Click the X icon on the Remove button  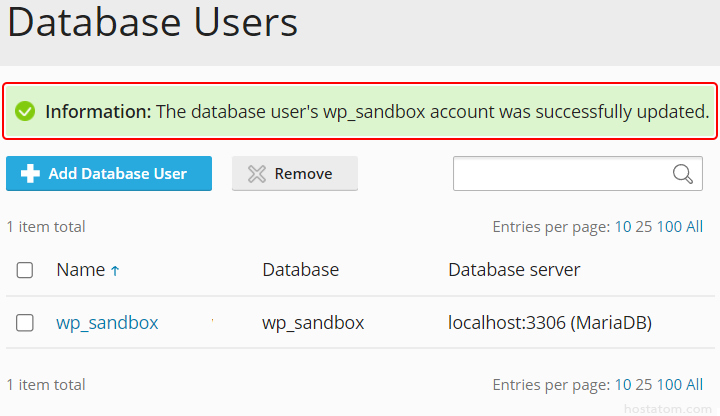(x=257, y=174)
